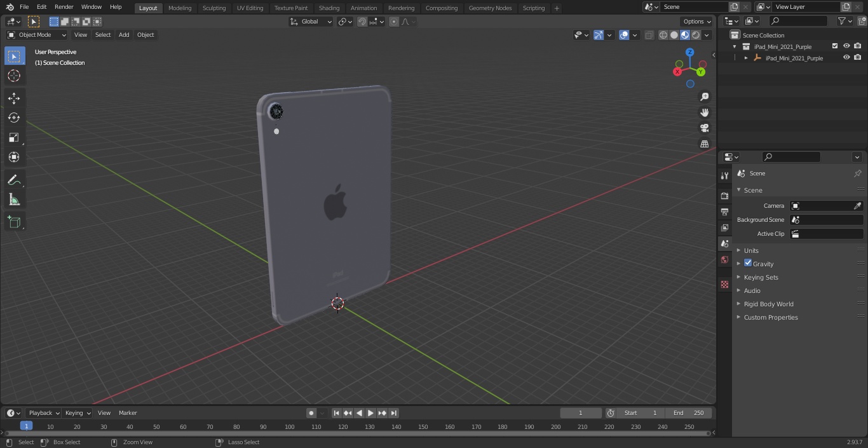Click the pan view hand icon
Viewport: 868px width, 448px height.
click(704, 112)
